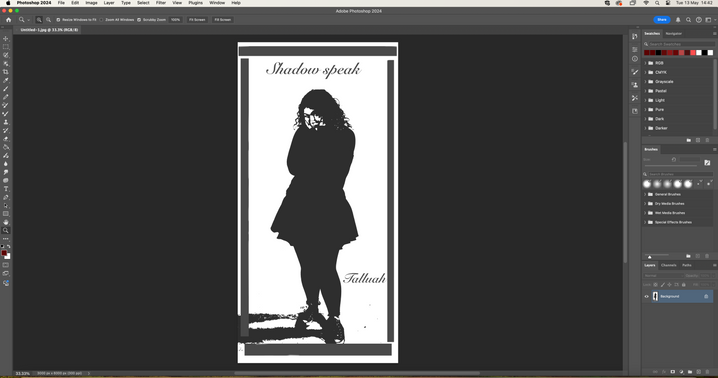Swap foreground and background colors arrow
The width and height of the screenshot is (718, 378).
coord(9,247)
